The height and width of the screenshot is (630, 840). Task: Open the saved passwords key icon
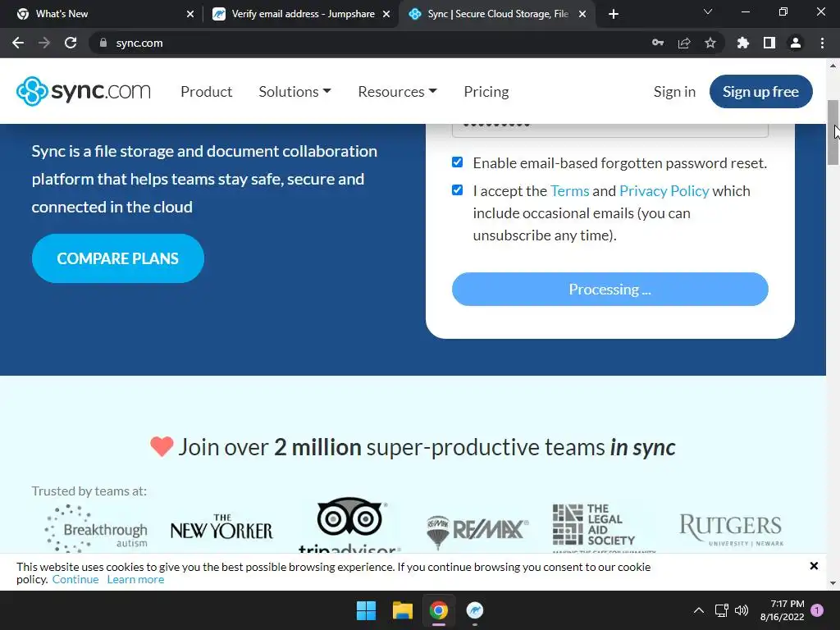point(658,43)
